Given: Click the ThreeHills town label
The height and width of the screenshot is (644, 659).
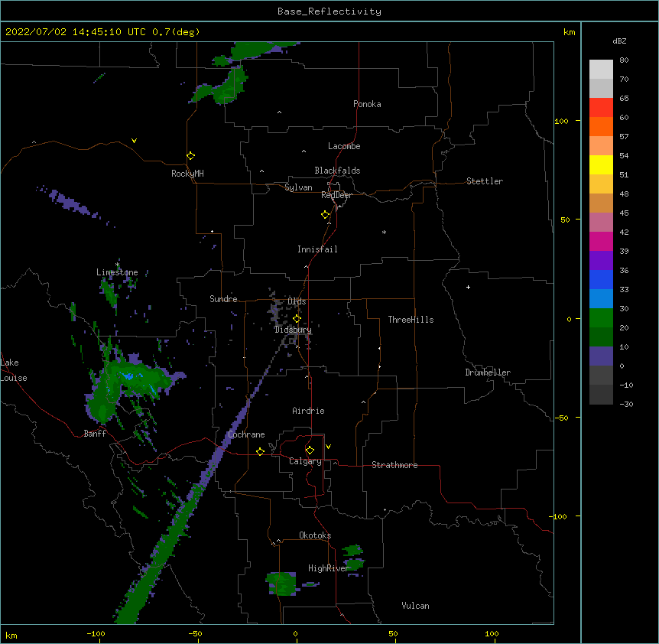Looking at the screenshot, I should (x=411, y=320).
